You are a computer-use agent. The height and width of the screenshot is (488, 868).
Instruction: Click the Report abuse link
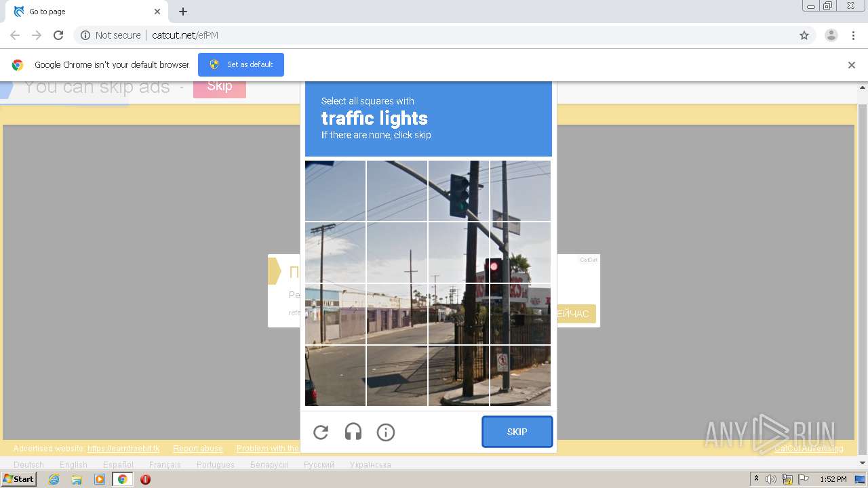point(198,449)
